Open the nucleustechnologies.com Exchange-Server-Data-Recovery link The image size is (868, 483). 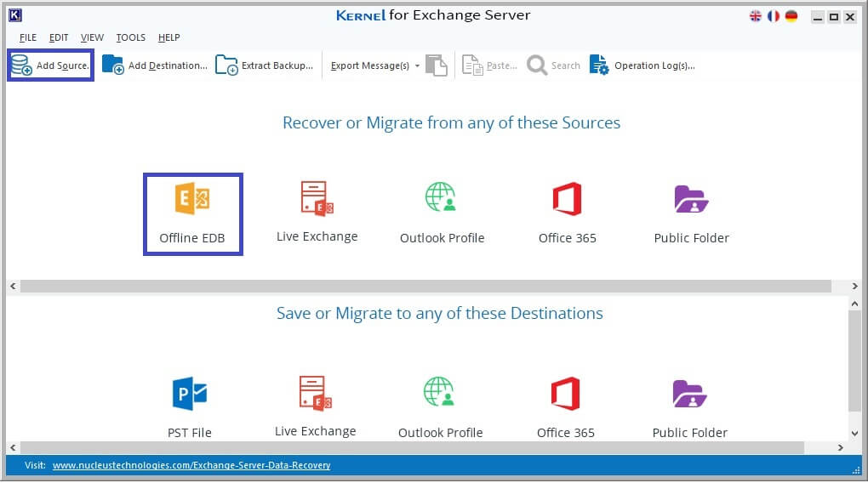coord(191,465)
